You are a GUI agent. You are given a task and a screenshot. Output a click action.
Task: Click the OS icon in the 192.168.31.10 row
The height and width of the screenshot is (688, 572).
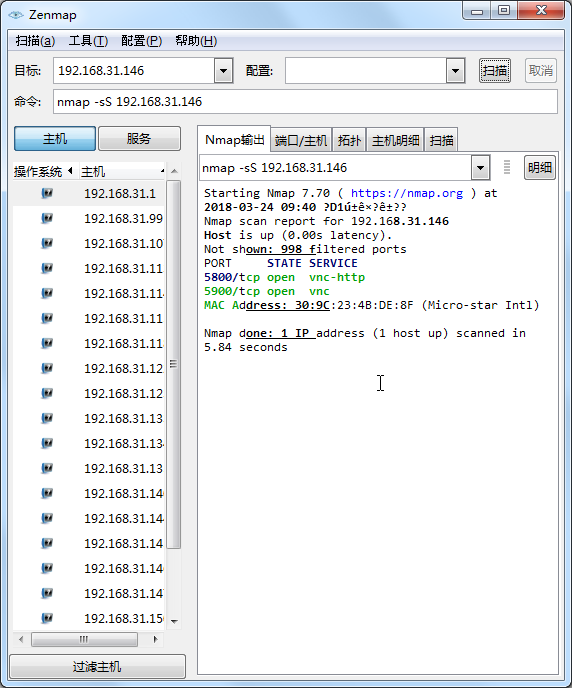[47, 243]
